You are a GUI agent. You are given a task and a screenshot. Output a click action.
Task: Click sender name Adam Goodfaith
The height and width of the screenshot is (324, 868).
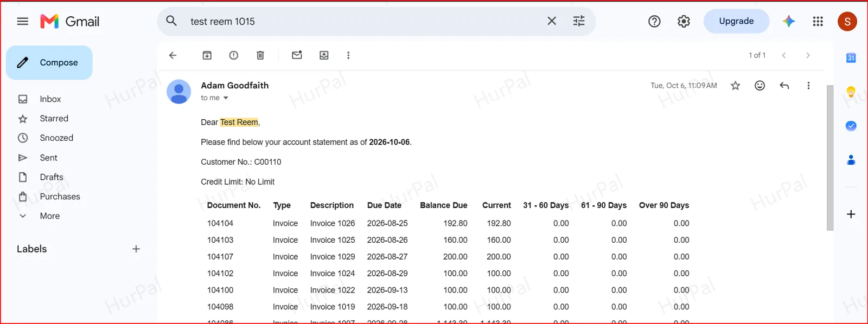[x=235, y=86]
